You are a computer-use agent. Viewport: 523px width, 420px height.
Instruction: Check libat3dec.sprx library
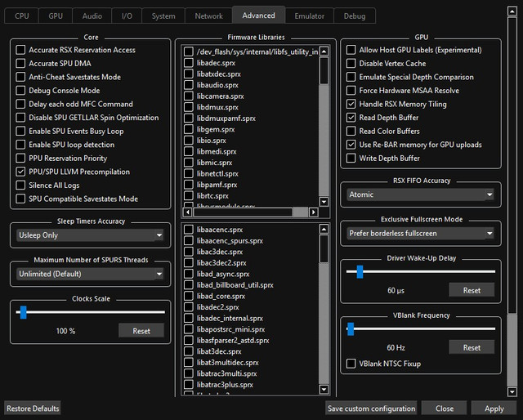coord(189,351)
